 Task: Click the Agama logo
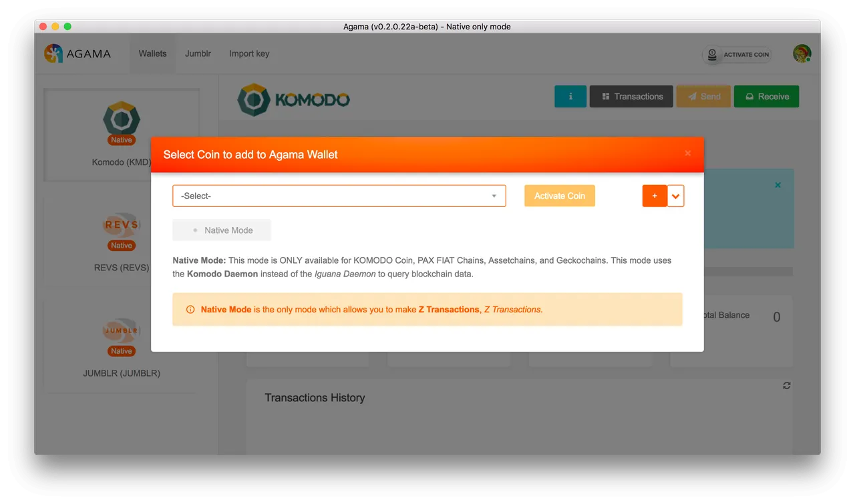[x=77, y=53]
